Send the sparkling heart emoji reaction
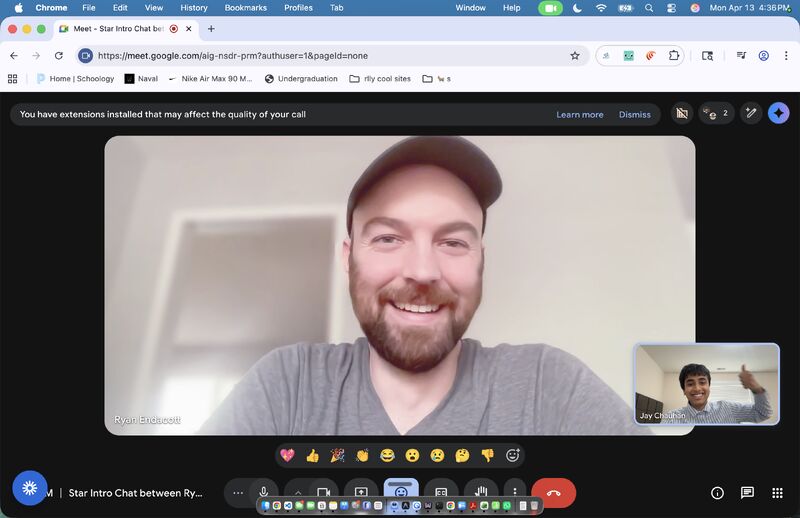The height and width of the screenshot is (518, 800). pyautogui.click(x=287, y=455)
